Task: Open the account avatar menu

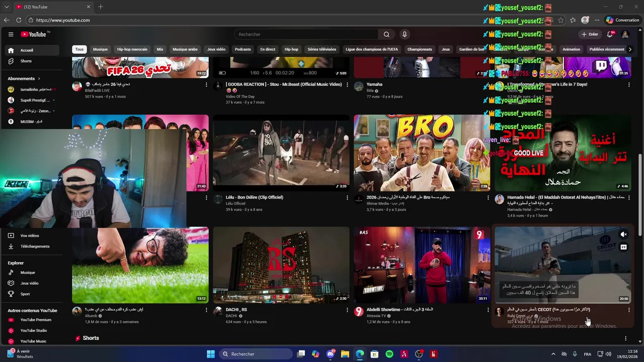Action: (625, 34)
